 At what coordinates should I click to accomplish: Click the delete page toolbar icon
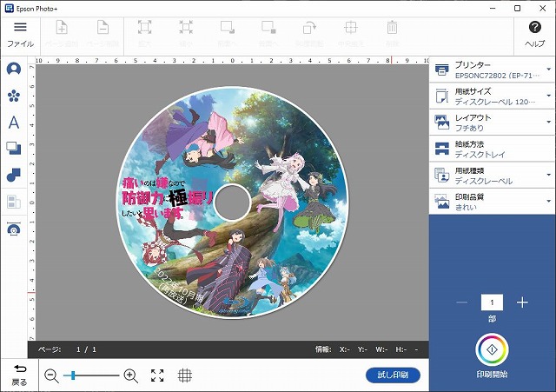[103, 27]
